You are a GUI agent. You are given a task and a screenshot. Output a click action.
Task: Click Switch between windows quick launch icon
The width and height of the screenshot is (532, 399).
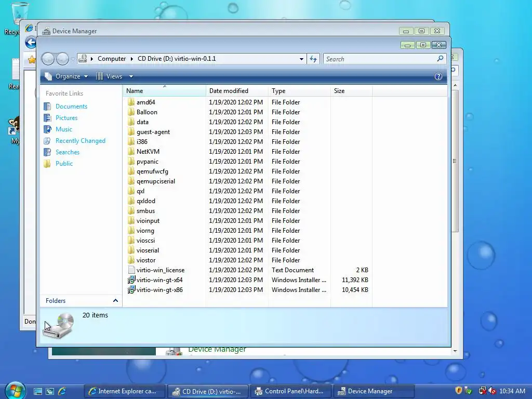(x=50, y=391)
